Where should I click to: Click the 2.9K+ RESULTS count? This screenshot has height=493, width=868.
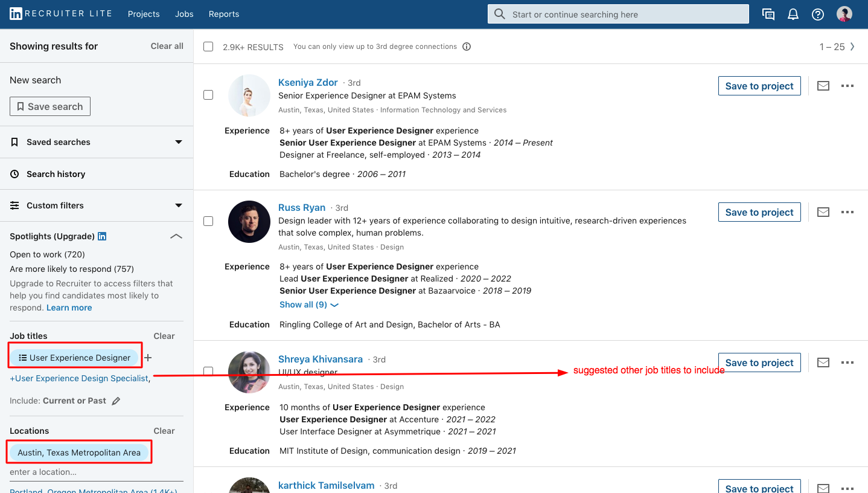(x=253, y=47)
